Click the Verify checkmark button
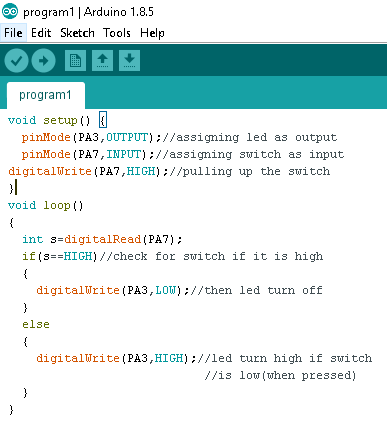Image resolution: width=387 pixels, height=430 pixels. click(16, 60)
